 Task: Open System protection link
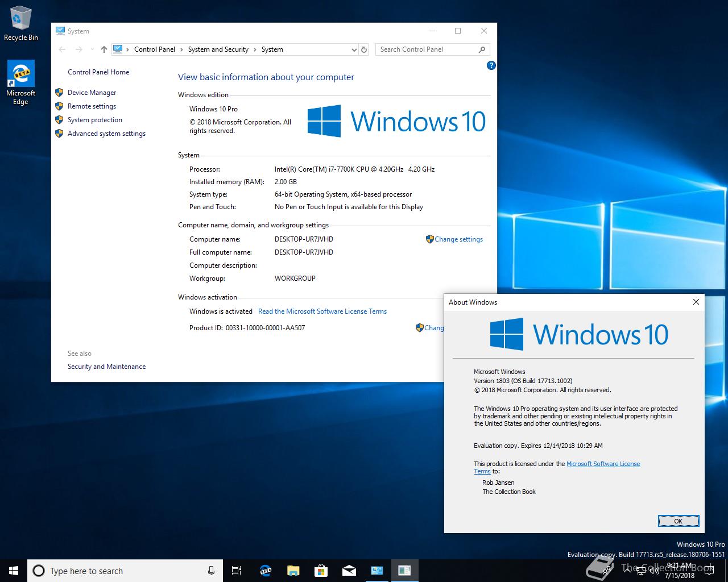point(95,120)
